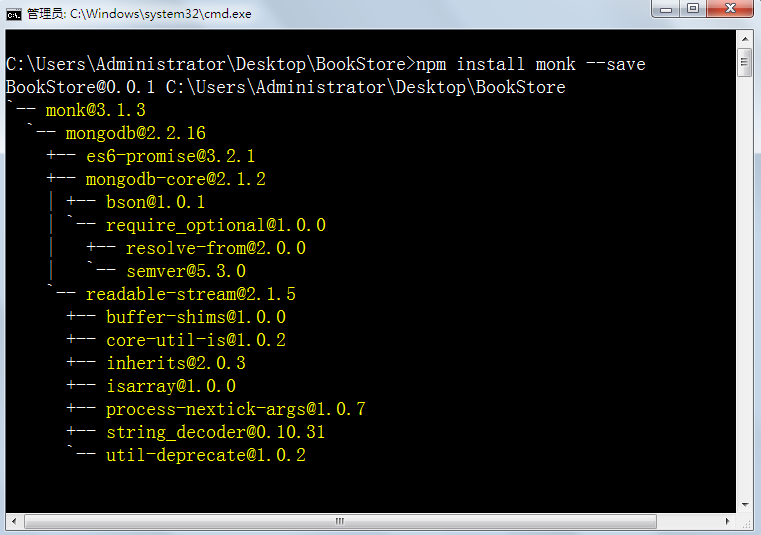The image size is (761, 535).
Task: Click the horizontal scrollbar left arrow
Action: coord(14,521)
